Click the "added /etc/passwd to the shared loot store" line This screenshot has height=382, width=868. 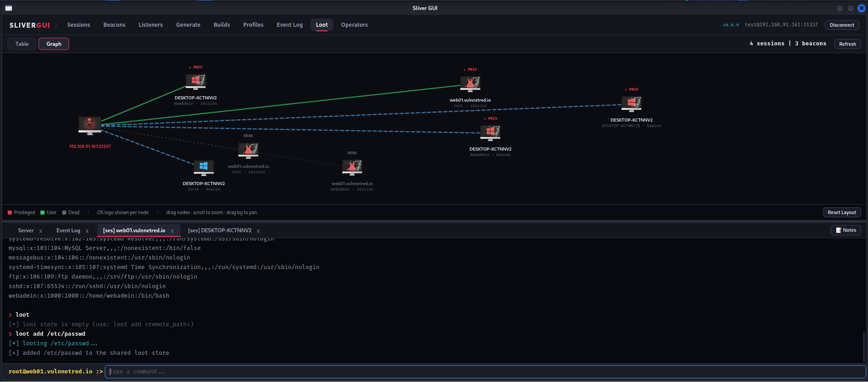click(89, 353)
